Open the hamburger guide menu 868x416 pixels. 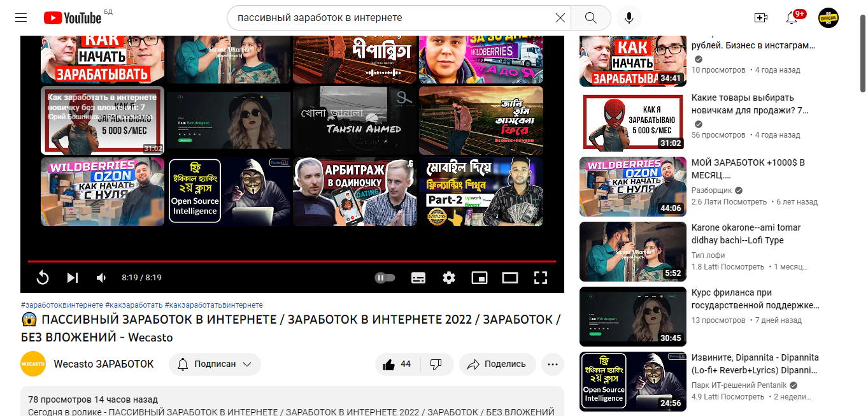pos(21,18)
